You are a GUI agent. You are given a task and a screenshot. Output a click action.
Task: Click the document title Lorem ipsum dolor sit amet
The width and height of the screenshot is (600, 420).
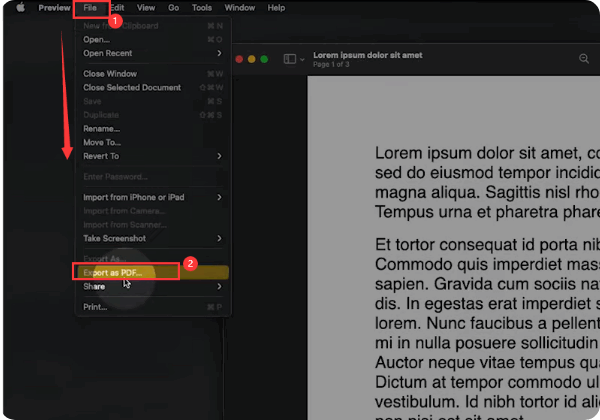click(x=368, y=55)
